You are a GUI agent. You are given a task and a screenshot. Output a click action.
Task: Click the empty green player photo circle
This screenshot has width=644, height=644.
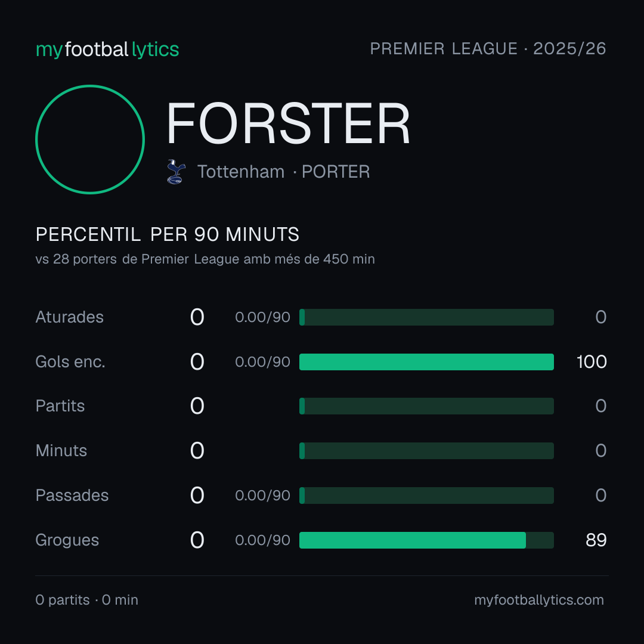(90, 139)
